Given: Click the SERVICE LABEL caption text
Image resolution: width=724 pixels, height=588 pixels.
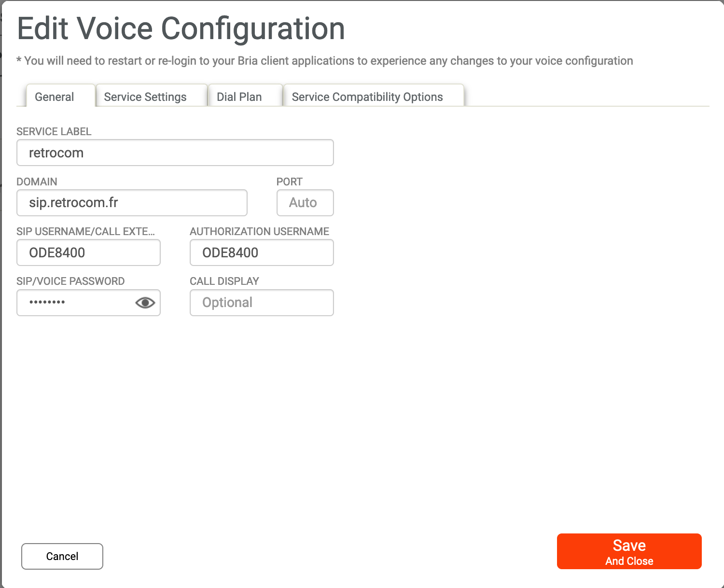Looking at the screenshot, I should point(54,132).
